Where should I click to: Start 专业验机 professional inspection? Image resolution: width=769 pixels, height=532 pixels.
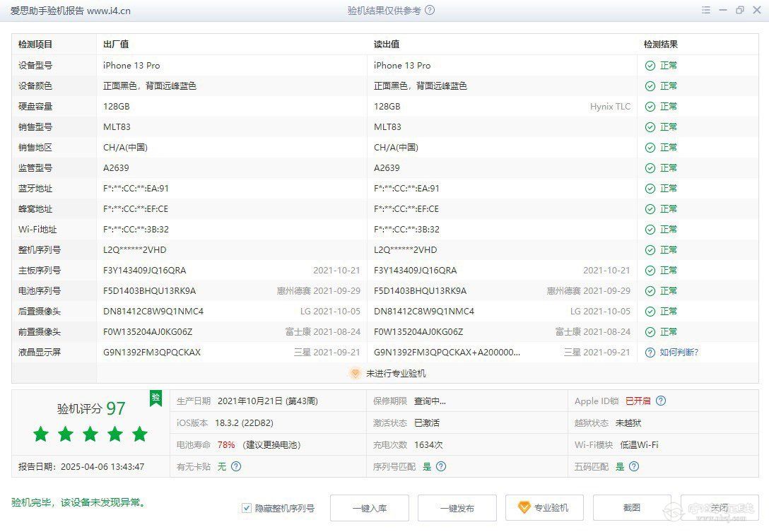(544, 508)
